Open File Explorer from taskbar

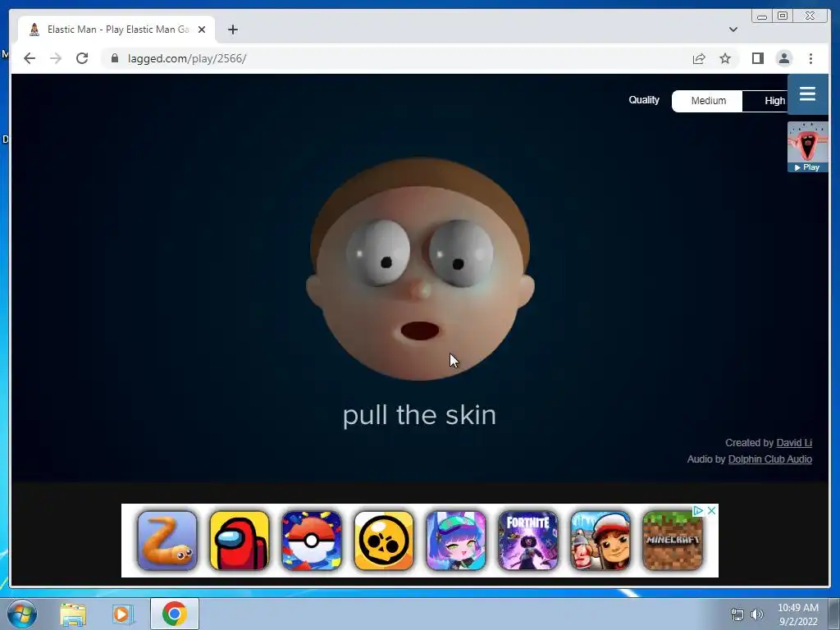pyautogui.click(x=73, y=614)
